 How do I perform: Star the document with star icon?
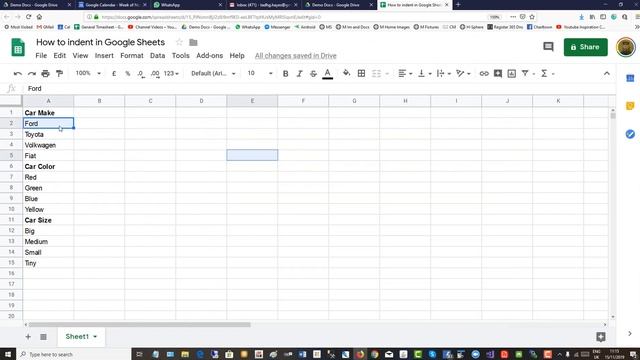179,42
